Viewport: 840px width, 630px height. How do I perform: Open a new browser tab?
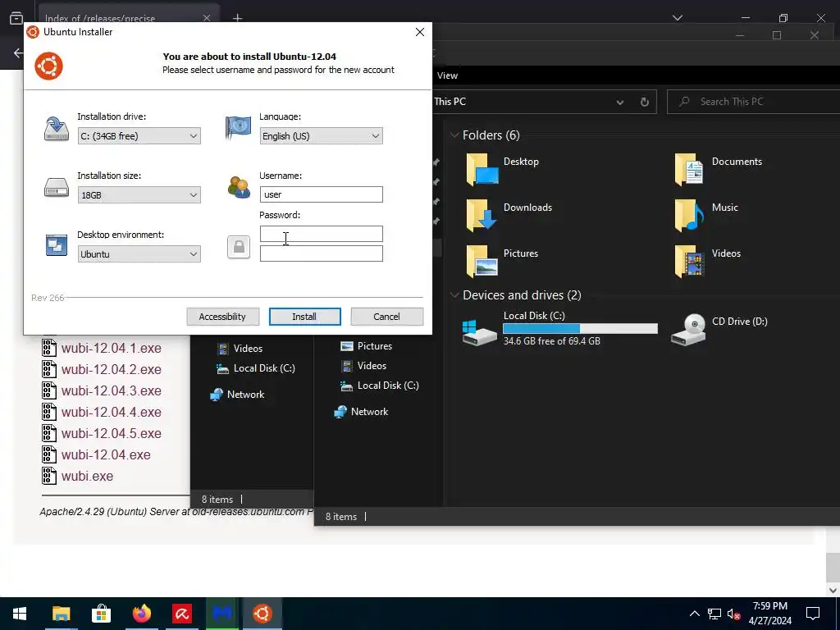[237, 18]
